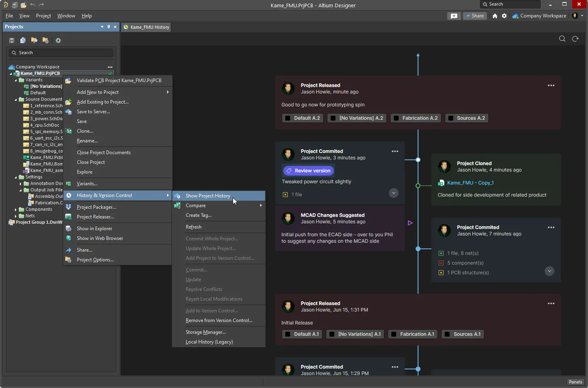This screenshot has width=588, height=388.
Task: Select Validate PCB Project Kame_FMU.PrjPCB
Action: click(x=117, y=81)
